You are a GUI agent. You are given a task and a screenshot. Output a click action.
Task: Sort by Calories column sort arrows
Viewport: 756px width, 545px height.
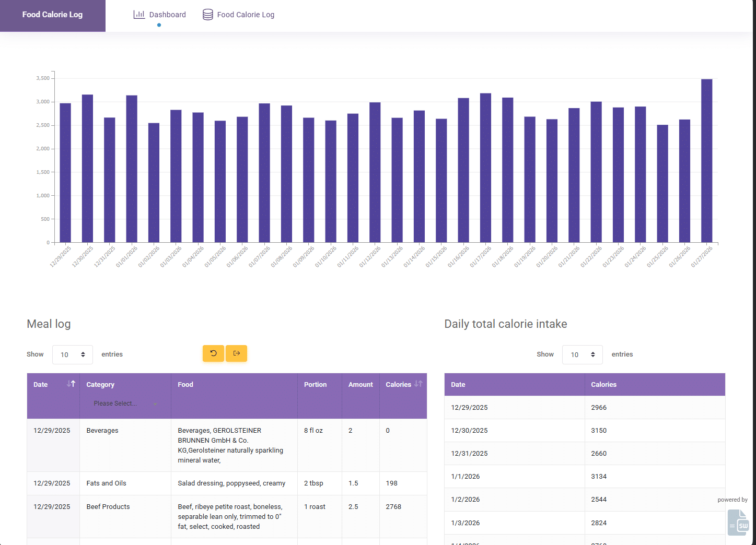tap(418, 384)
